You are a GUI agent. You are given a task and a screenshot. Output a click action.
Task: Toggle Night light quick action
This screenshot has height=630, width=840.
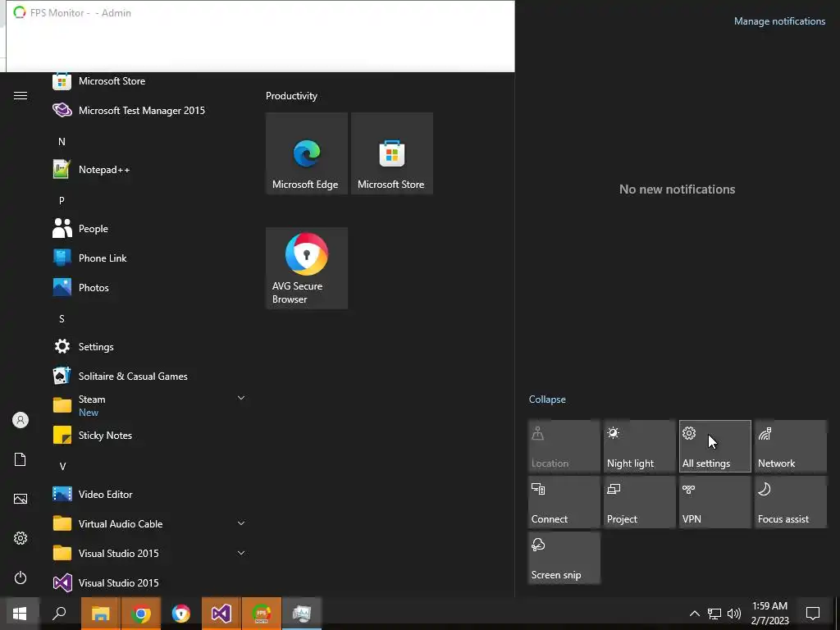point(640,446)
